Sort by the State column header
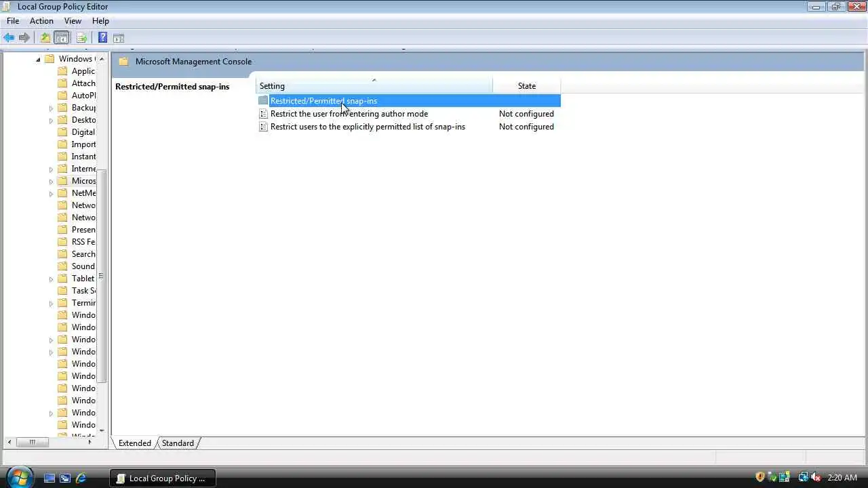 (x=527, y=86)
